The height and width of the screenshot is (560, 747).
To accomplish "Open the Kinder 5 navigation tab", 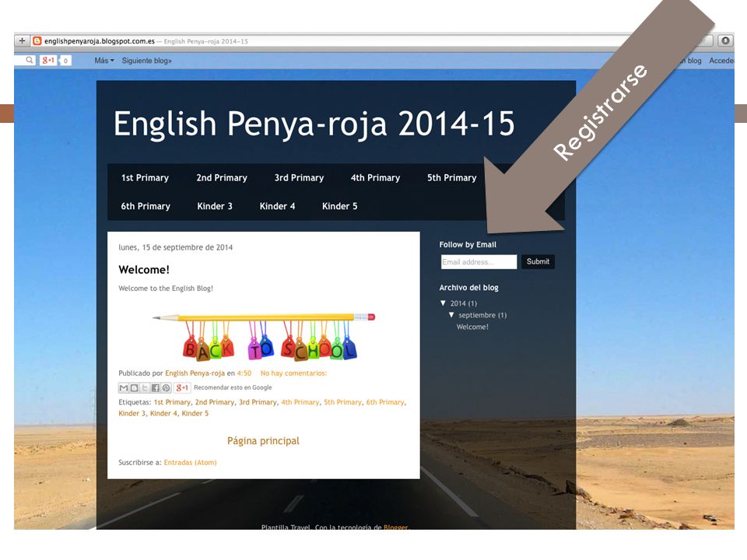I will [x=340, y=206].
